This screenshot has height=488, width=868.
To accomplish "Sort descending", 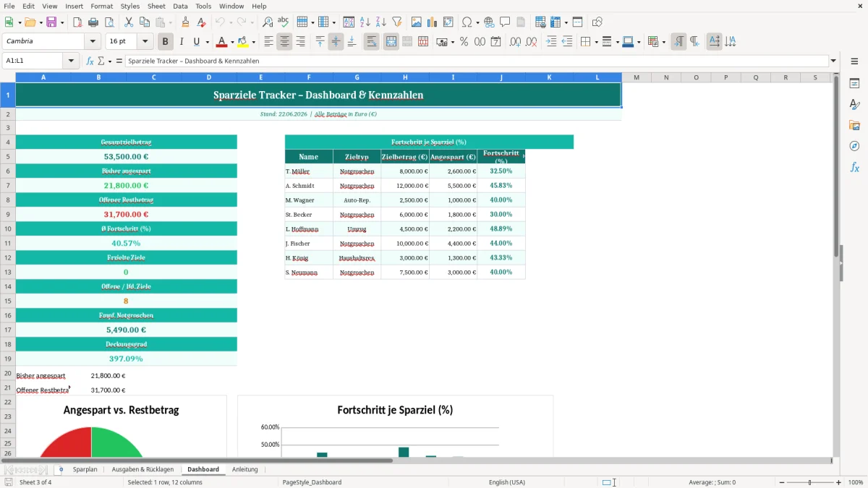I will [x=381, y=22].
